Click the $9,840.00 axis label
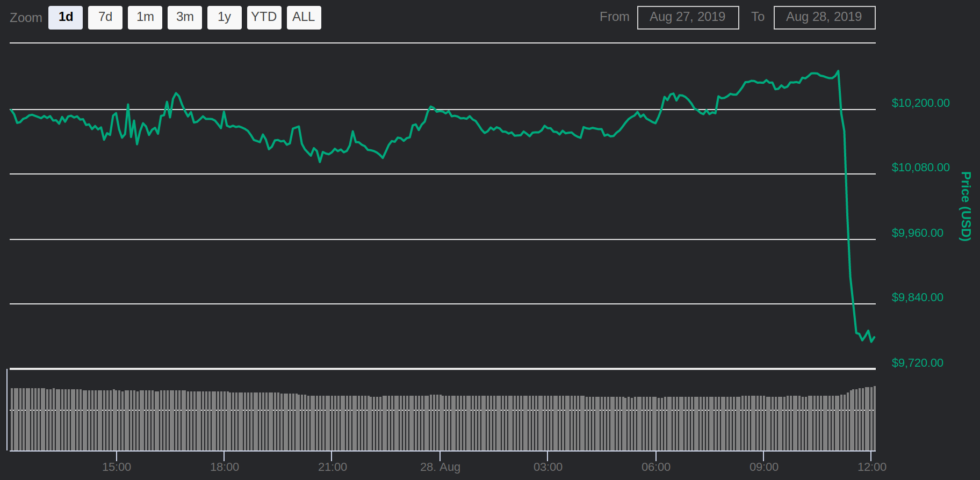 coord(917,297)
